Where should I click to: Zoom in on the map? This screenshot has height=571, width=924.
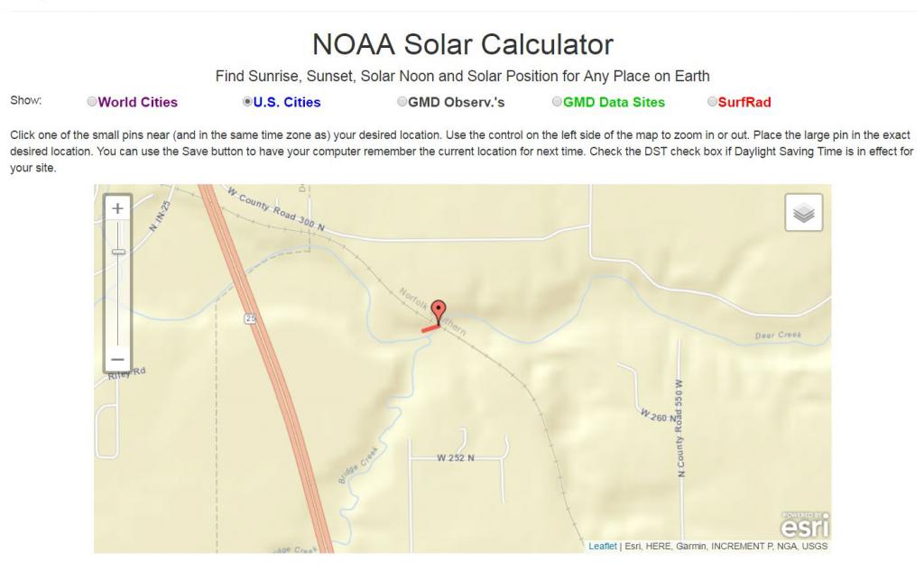(x=118, y=208)
